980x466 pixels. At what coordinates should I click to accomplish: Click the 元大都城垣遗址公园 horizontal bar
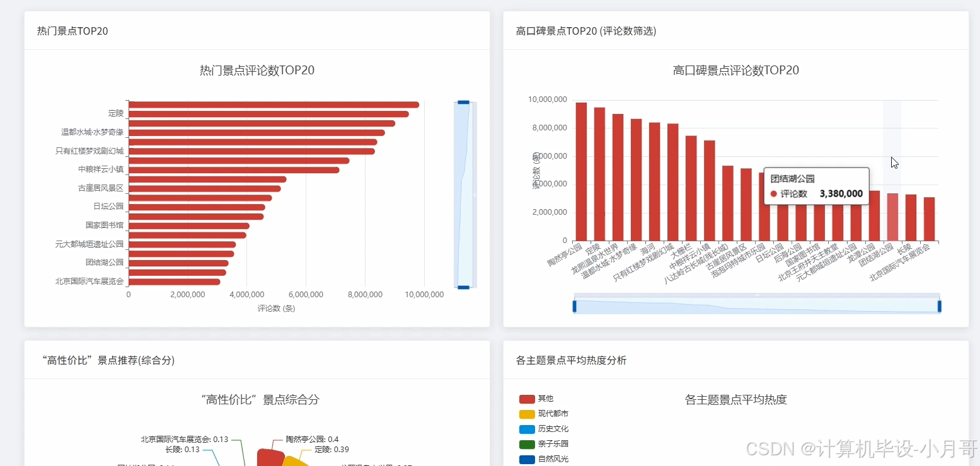tap(182, 244)
